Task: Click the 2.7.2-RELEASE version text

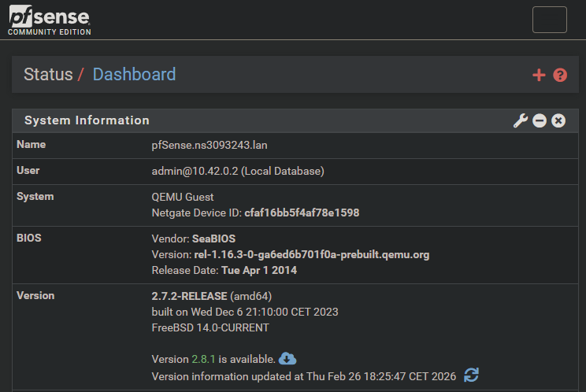Action: pyautogui.click(x=189, y=296)
